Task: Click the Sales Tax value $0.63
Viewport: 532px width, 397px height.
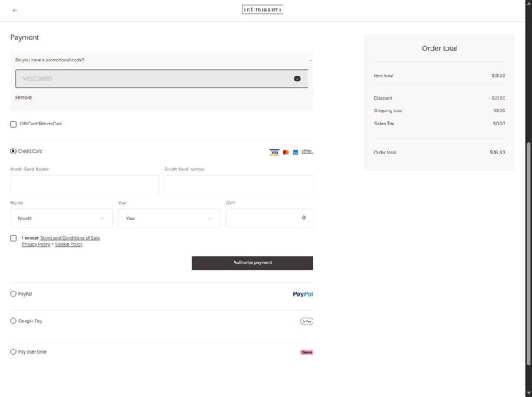Action: click(x=499, y=124)
